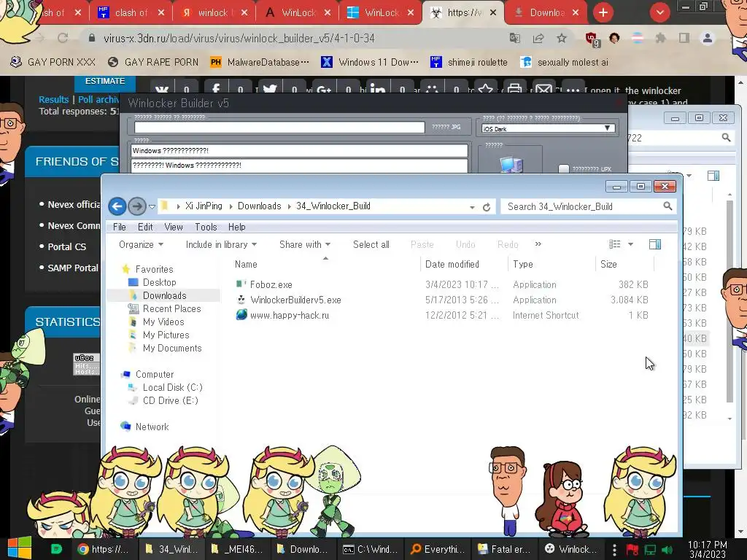
Task: Click the empty image path field in Winlocker Builder
Action: point(279,127)
